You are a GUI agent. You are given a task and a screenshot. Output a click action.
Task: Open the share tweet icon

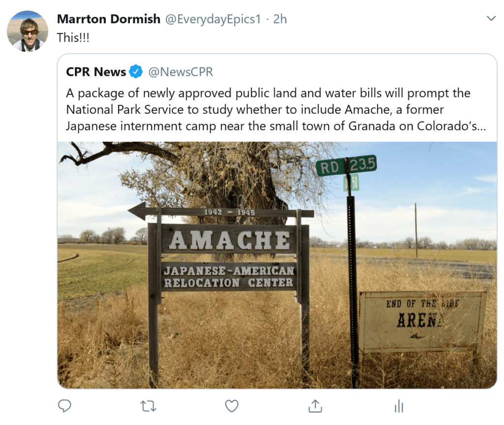click(x=315, y=406)
